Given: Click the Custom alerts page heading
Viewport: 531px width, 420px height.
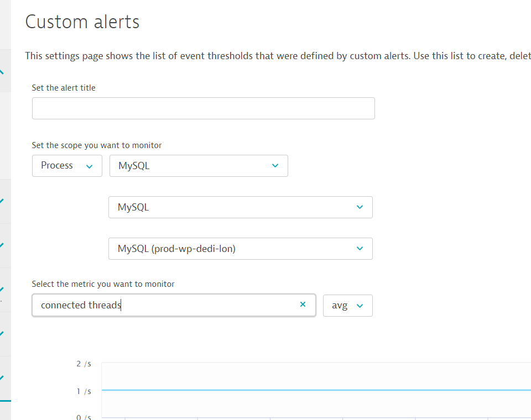Looking at the screenshot, I should [82, 22].
